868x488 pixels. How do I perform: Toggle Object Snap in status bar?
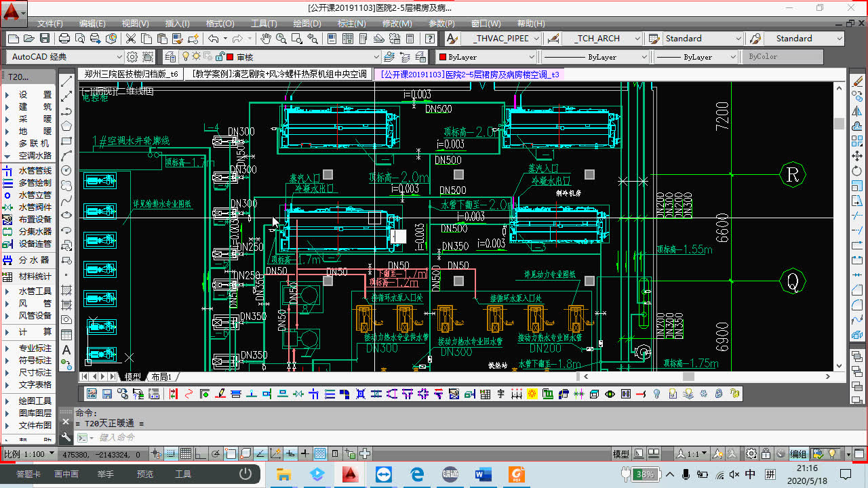pos(230,453)
